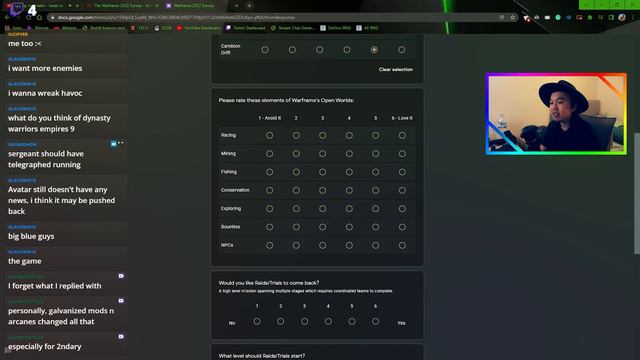Click chat badge beside 'personally, galvanized mods' message
This screenshot has width=640, height=360.
click(121, 301)
